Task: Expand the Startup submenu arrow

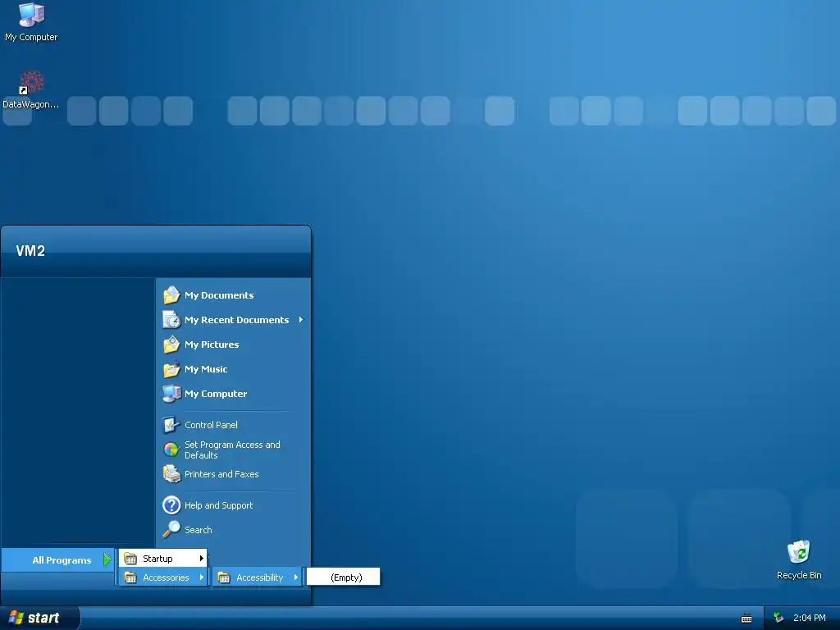Action: (202, 559)
